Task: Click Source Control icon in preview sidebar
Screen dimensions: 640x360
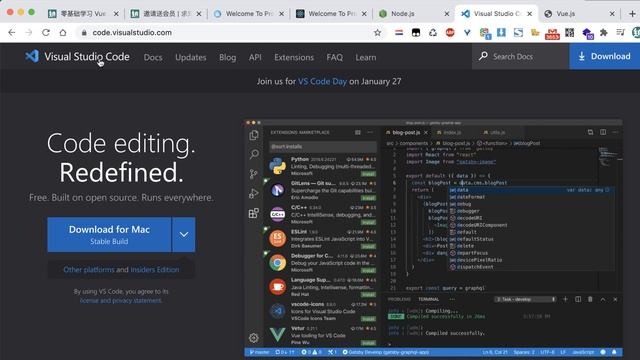Action: (254, 174)
